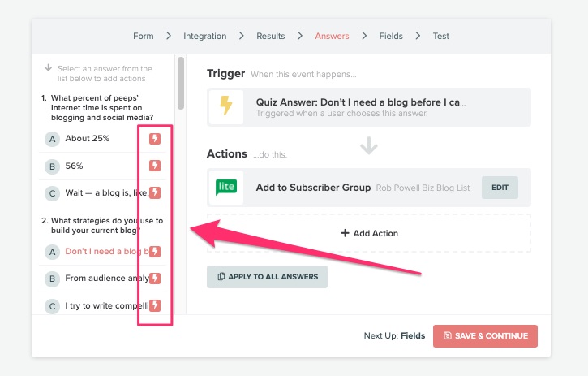Go to the Integration step
The width and height of the screenshot is (588, 376).
tap(204, 36)
